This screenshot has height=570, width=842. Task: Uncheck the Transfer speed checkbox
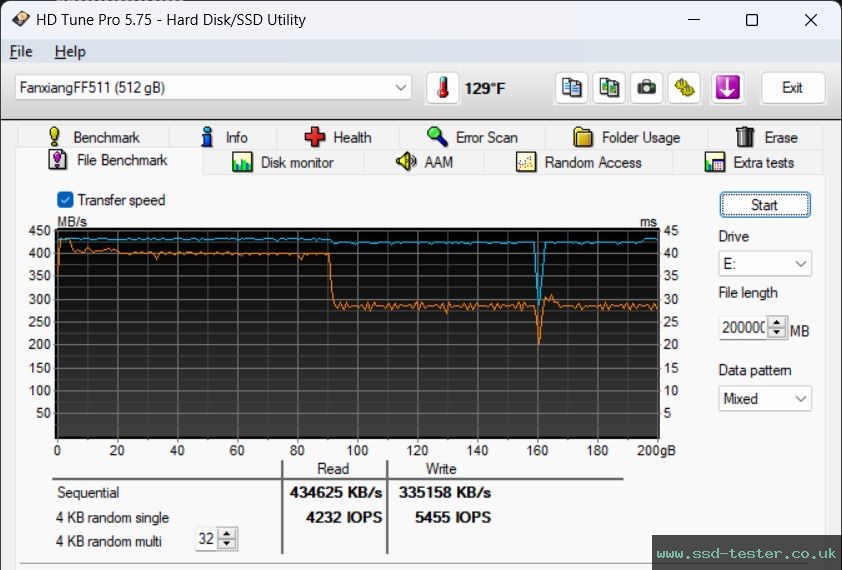65,200
